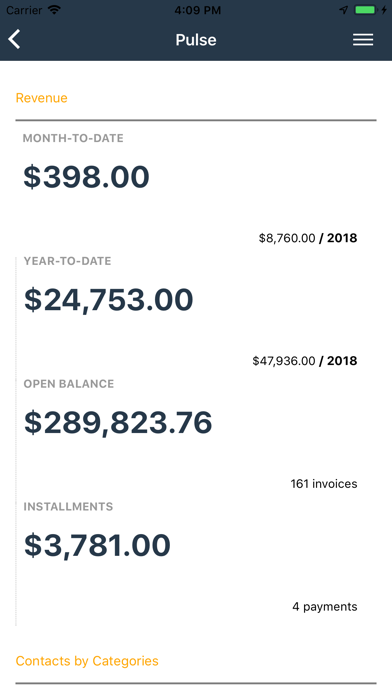392x696 pixels.
Task: Tap the INSTALLMENTS label
Action: (x=68, y=506)
